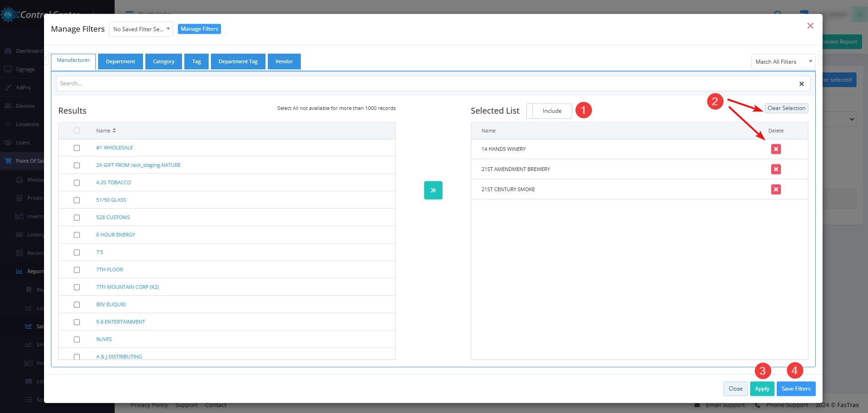Check the 2A GIFT FROM NATURE checkbox
This screenshot has height=413, width=868.
(x=77, y=165)
